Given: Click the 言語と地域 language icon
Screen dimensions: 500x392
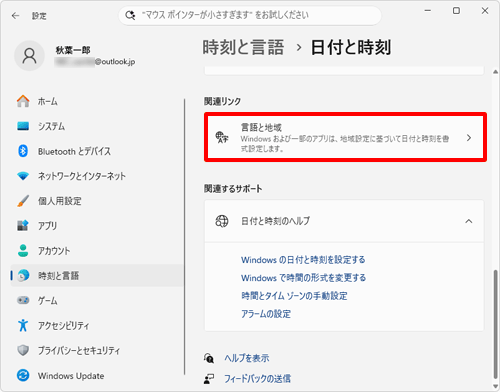Looking at the screenshot, I should pyautogui.click(x=222, y=137).
